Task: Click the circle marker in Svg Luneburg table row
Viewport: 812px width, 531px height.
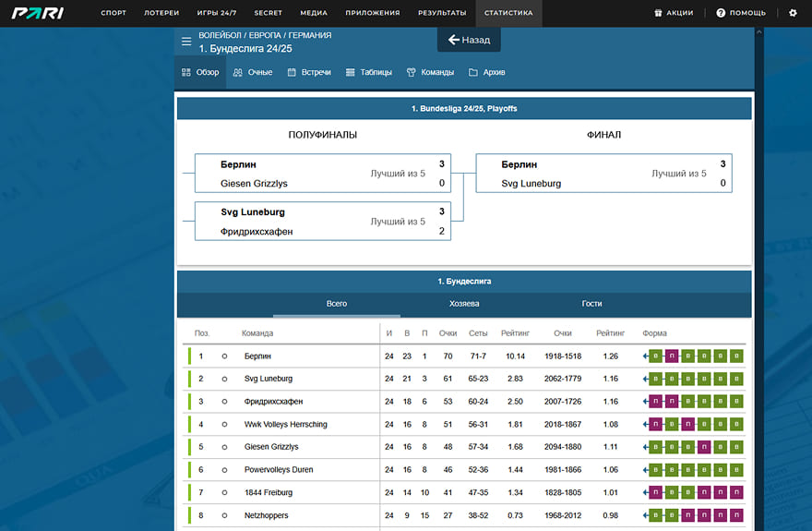Action: click(x=224, y=380)
